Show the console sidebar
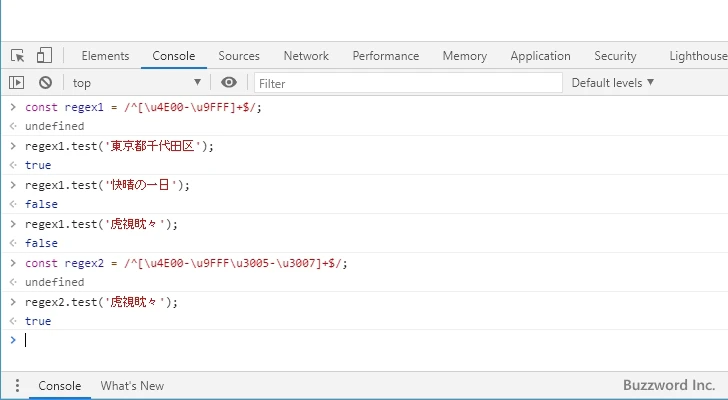 [17, 83]
